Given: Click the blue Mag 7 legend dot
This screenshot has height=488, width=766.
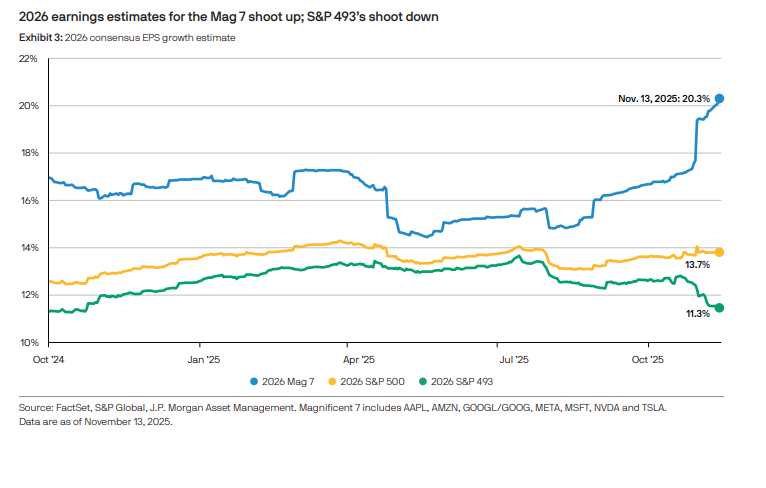Looking at the screenshot, I should (254, 381).
